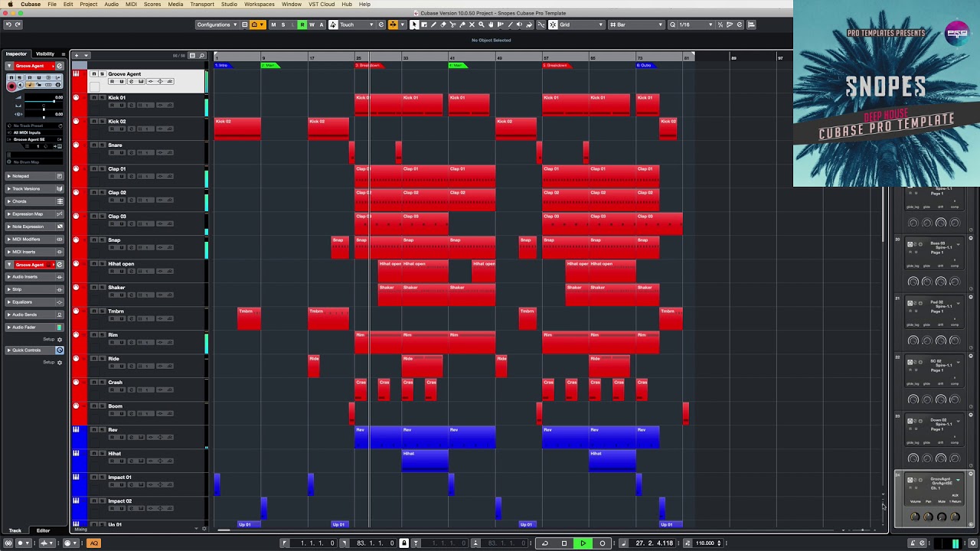Click Groove Agent SE output routing field
Viewport: 980px width, 551px height.
click(x=34, y=139)
